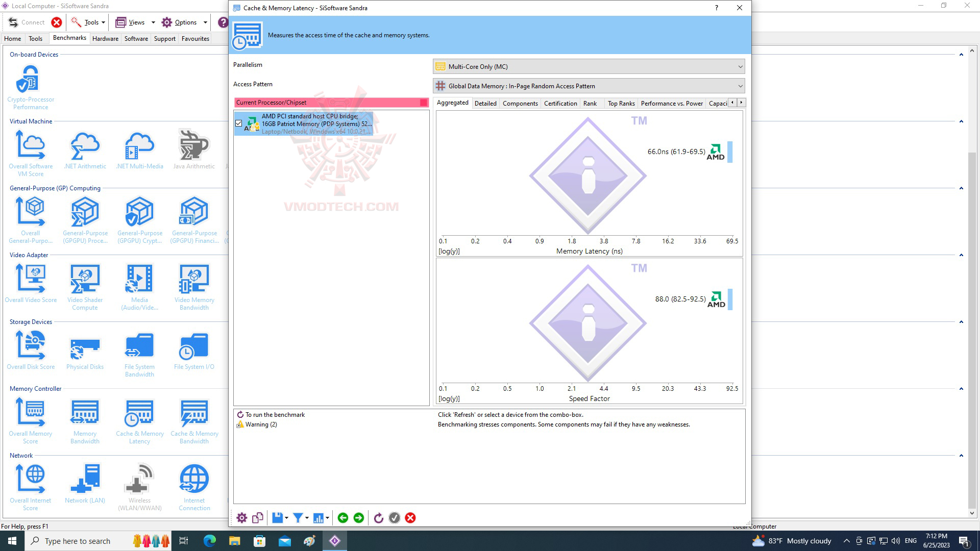Open the Hardware tab in main window
This screenshot has width=980, height=551.
(105, 38)
